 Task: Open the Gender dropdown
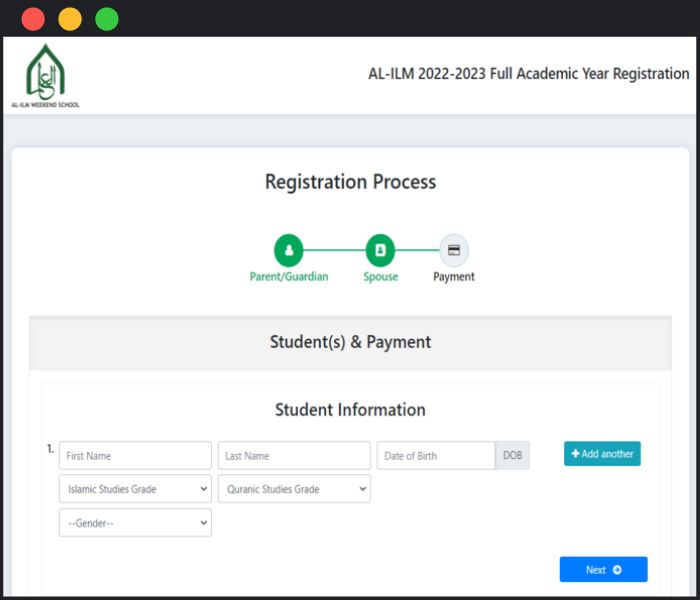coord(135,523)
